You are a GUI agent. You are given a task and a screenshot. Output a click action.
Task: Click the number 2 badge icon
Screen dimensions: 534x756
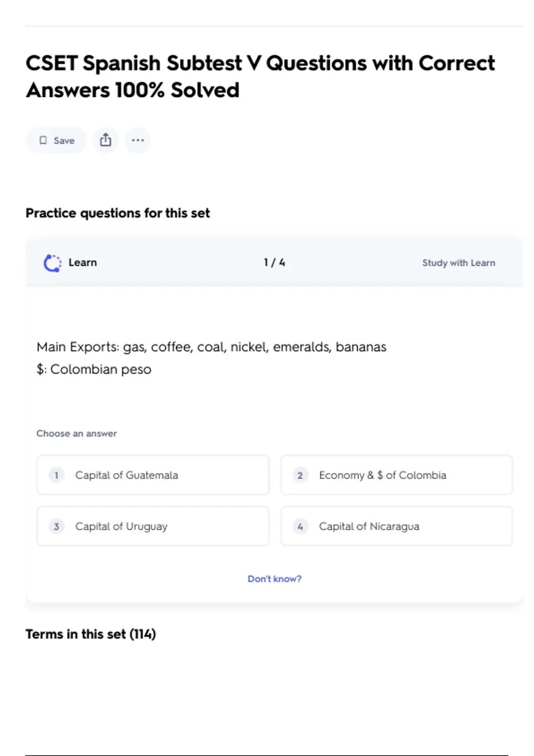pos(300,475)
